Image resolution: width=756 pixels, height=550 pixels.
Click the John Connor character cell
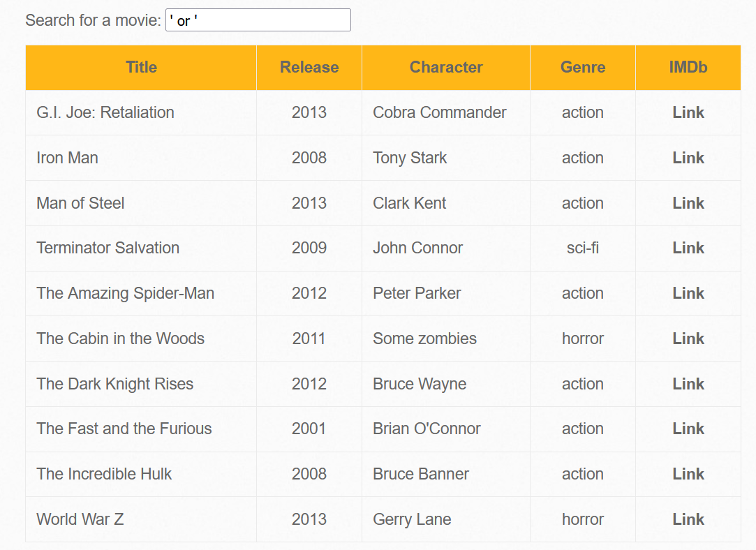pyautogui.click(x=446, y=248)
